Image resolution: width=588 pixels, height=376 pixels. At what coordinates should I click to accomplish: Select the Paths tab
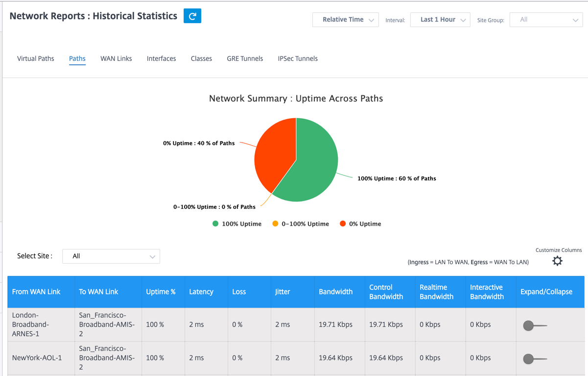pyautogui.click(x=77, y=59)
